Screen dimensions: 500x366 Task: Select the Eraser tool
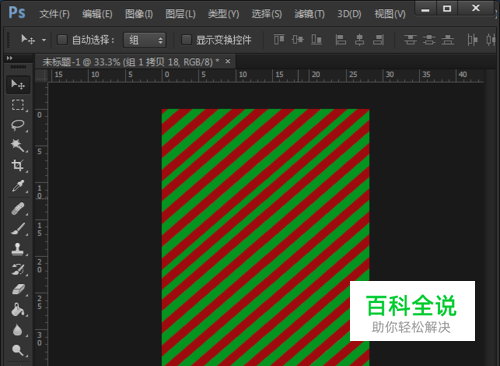coord(18,289)
